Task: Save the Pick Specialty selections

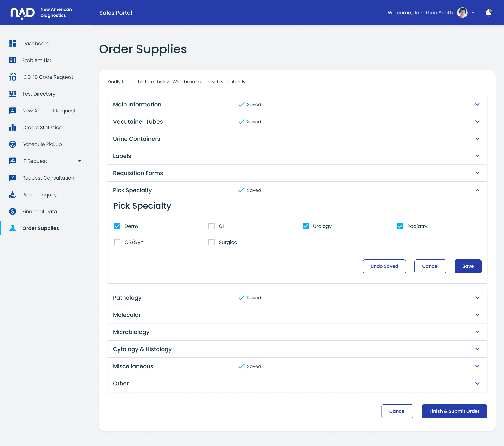Action: [468, 266]
